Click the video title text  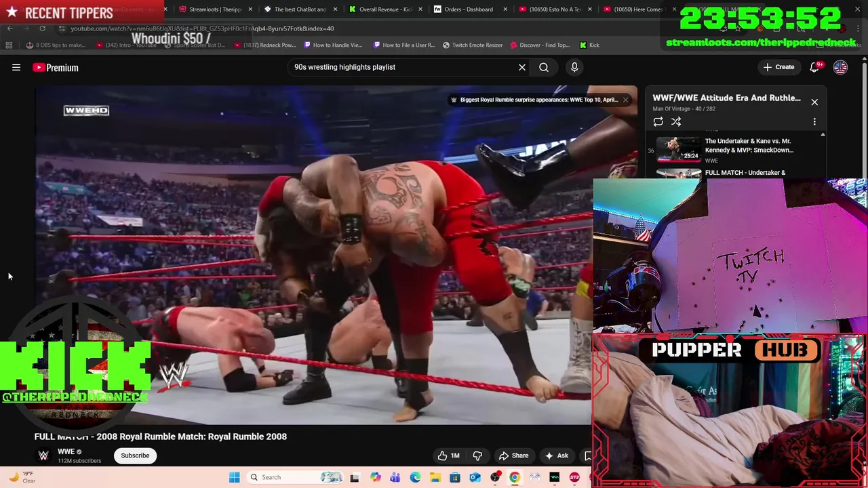coord(161,436)
